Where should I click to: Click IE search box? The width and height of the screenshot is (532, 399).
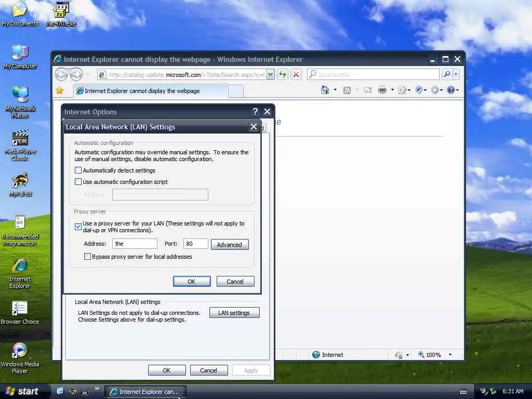[x=373, y=74]
